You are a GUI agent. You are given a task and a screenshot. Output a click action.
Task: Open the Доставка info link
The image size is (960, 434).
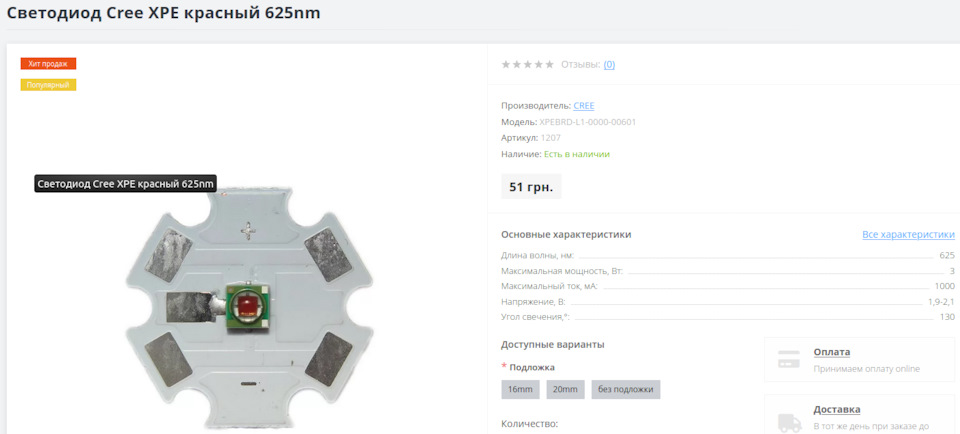tap(837, 410)
